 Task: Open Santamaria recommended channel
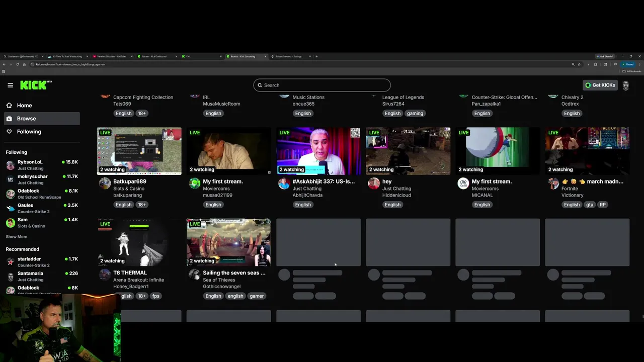click(42, 276)
